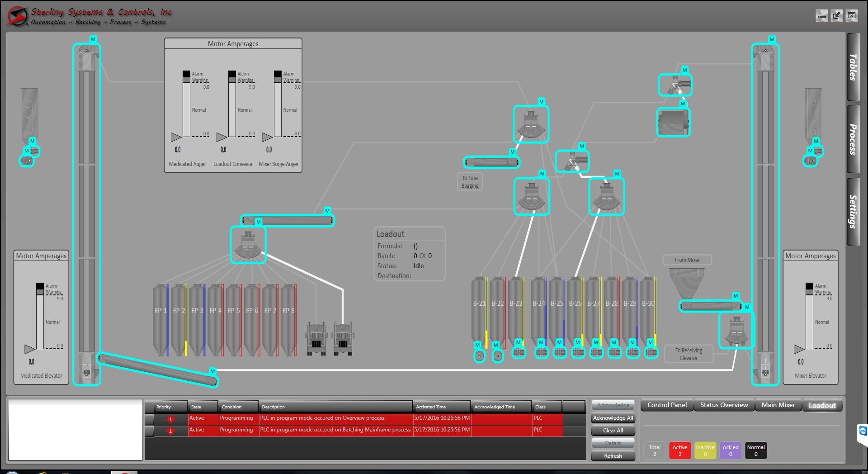
Task: Sort alarms by Activated Time column
Action: [x=442, y=407]
